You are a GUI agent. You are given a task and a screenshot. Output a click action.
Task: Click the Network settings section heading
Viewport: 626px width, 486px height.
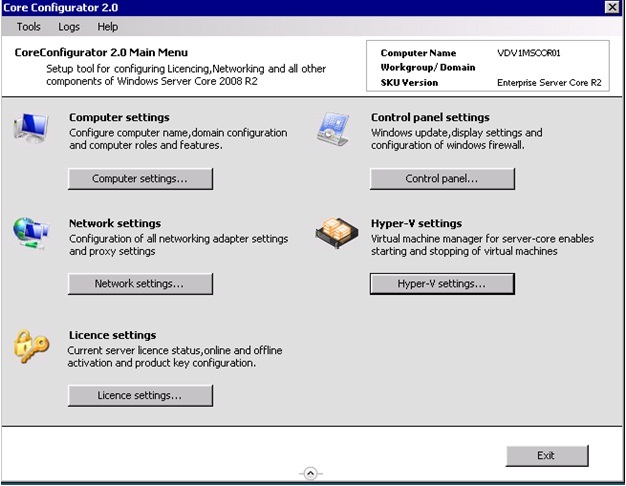tap(115, 223)
